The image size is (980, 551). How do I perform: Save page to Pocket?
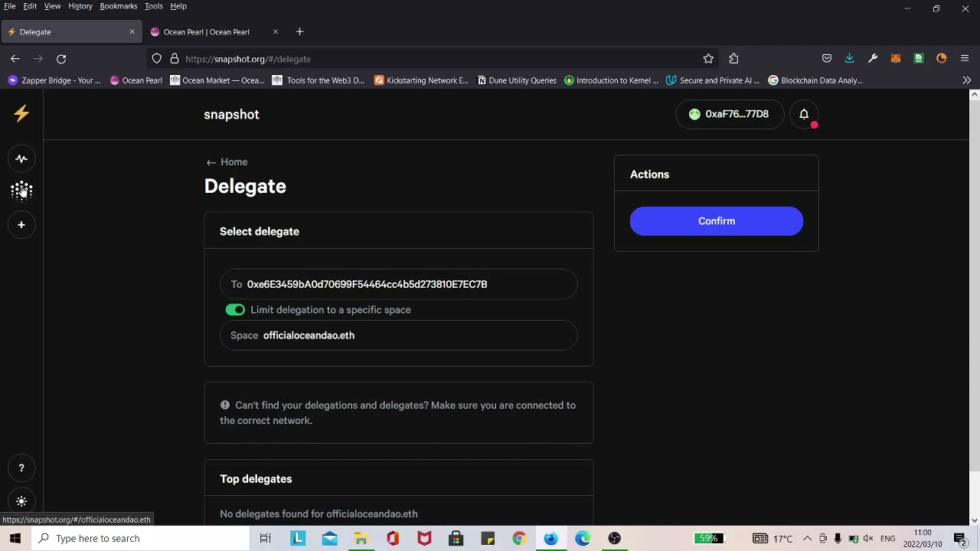click(x=827, y=58)
